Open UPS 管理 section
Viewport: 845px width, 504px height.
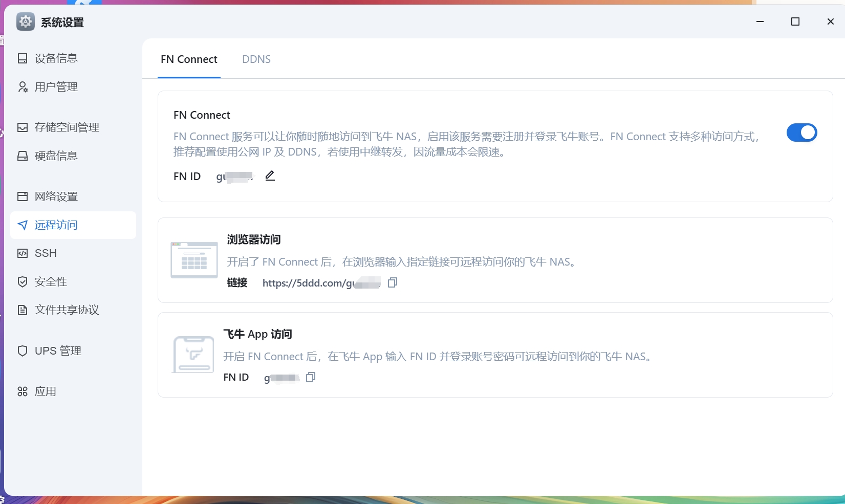pyautogui.click(x=73, y=351)
